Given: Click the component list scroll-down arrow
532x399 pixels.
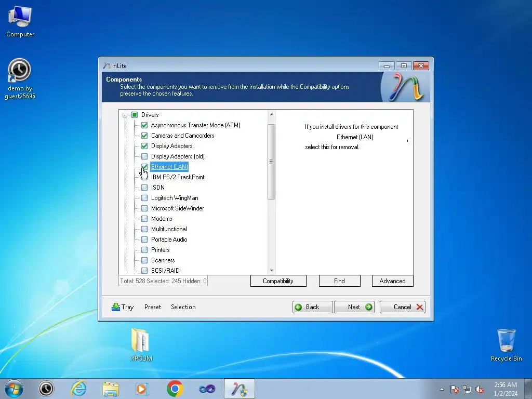Looking at the screenshot, I should coord(271,270).
